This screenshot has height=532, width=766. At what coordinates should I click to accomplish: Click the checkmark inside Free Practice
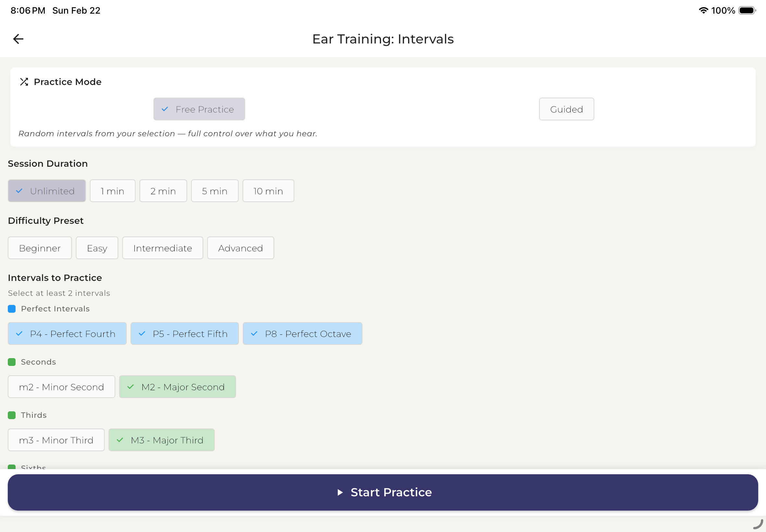tap(165, 109)
